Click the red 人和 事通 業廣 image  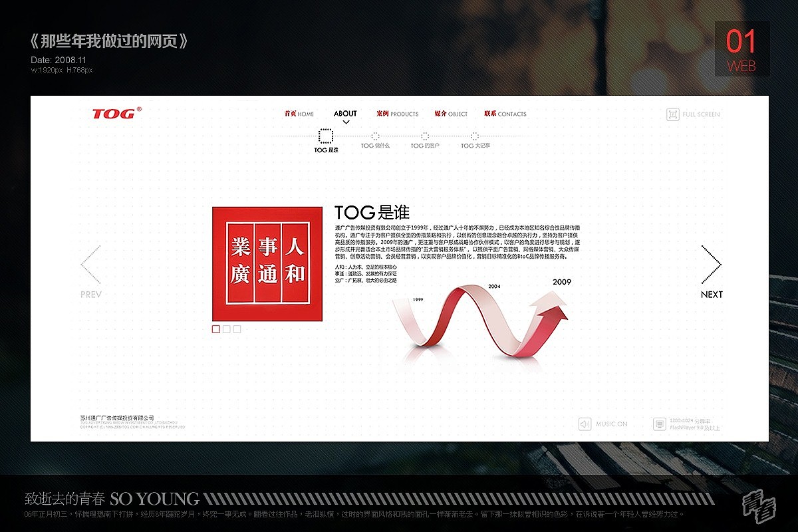(x=267, y=264)
